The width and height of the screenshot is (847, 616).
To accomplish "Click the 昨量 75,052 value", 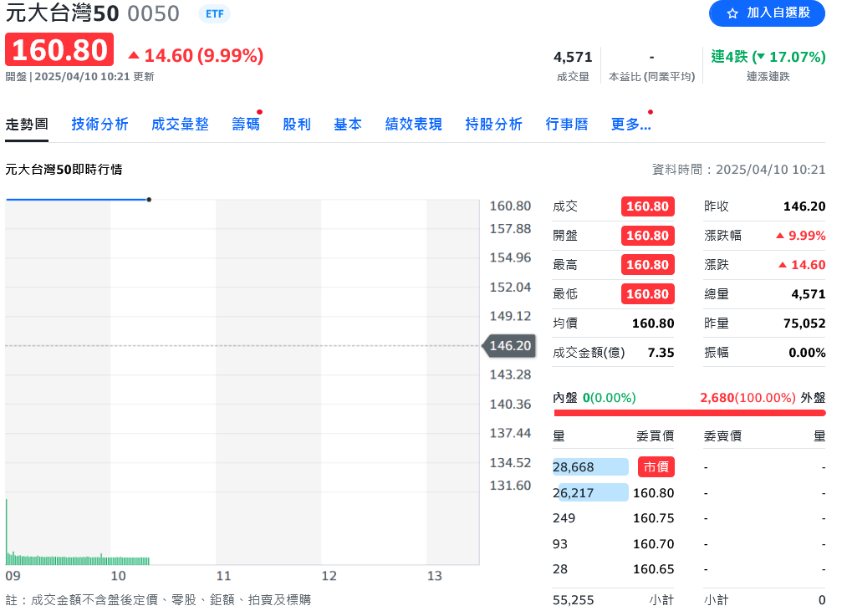I will tap(804, 323).
